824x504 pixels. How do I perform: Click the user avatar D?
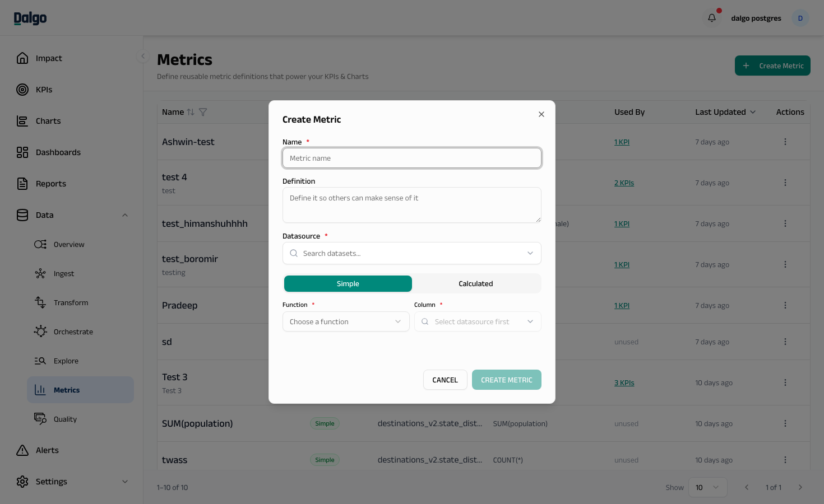tap(800, 18)
